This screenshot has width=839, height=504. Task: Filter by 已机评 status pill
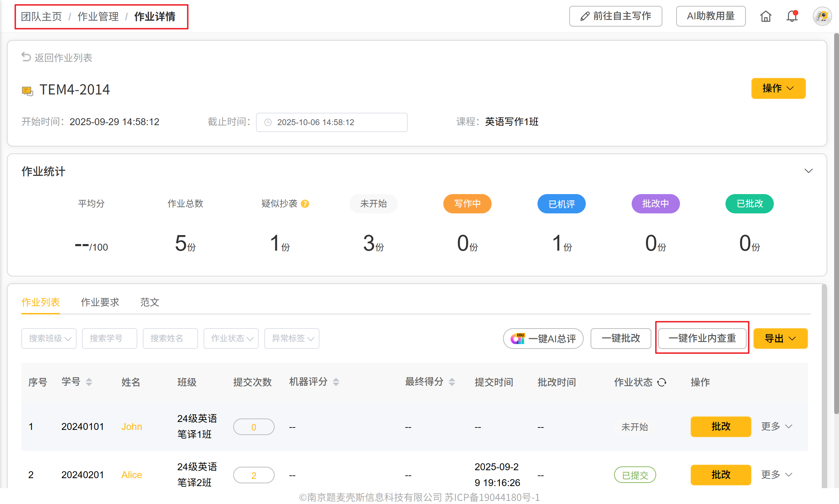click(561, 204)
